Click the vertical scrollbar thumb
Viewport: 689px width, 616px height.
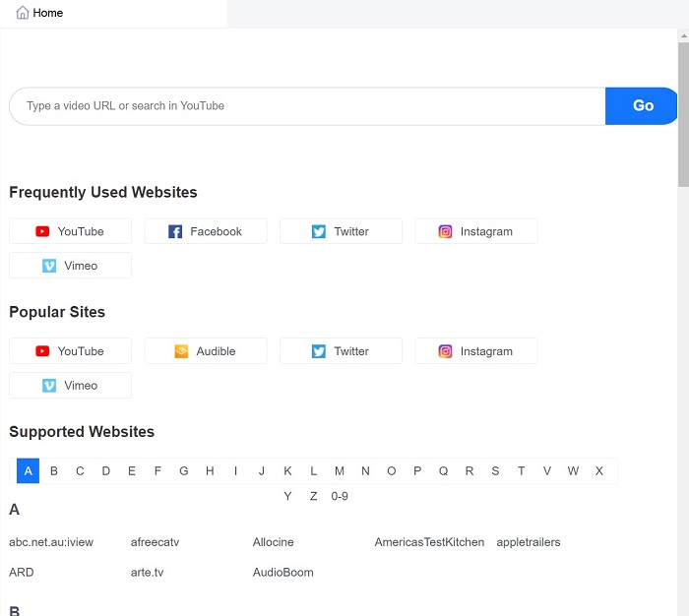(683, 114)
